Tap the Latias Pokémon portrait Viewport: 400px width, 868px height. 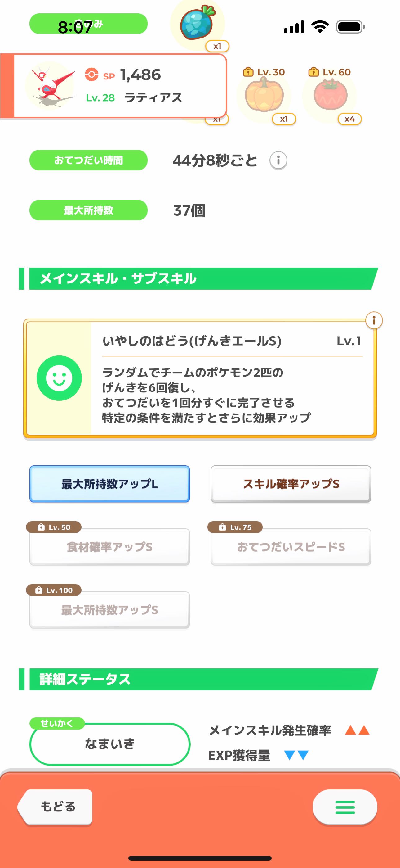point(51,86)
